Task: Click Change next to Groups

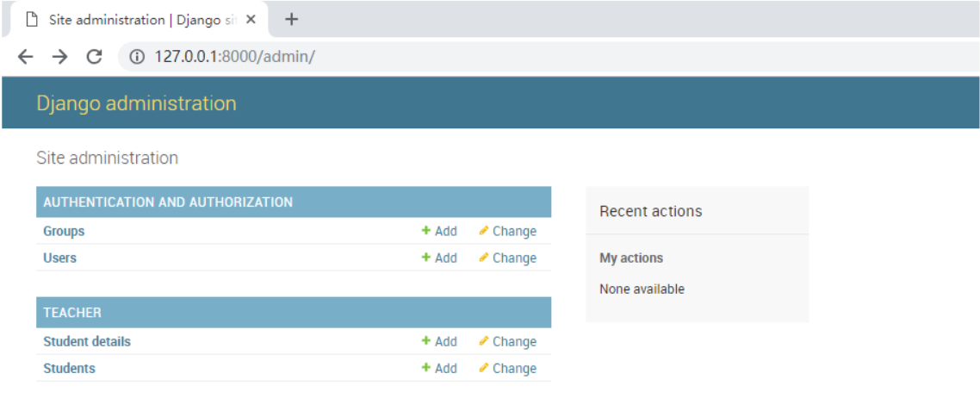Action: (x=508, y=231)
